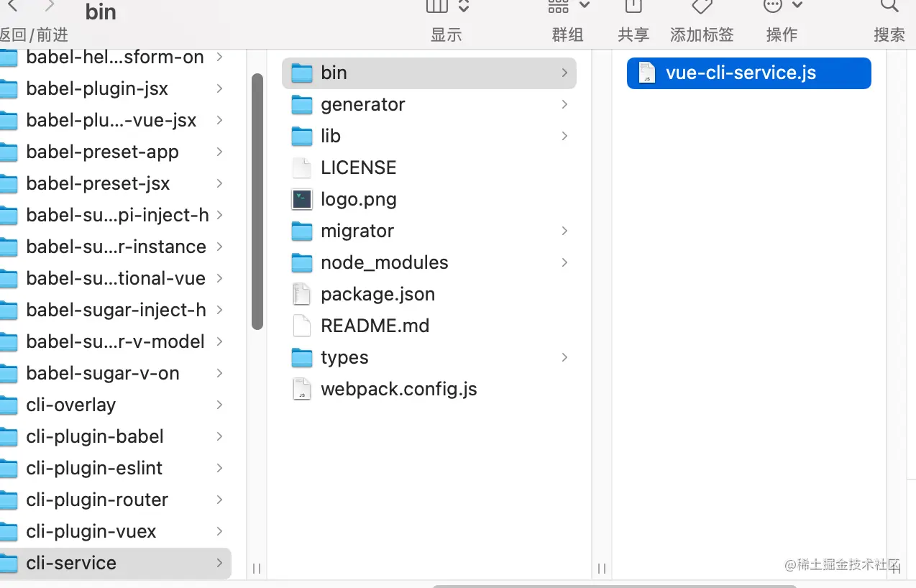This screenshot has height=588, width=916.
Task: Open the group-by dropdown in toolbar
Action: tap(568, 6)
